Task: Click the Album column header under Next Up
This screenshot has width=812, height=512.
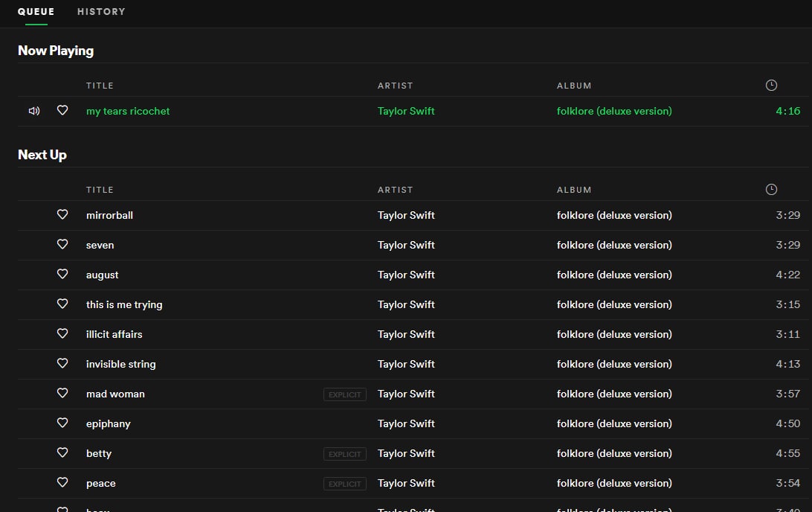Action: 574,190
